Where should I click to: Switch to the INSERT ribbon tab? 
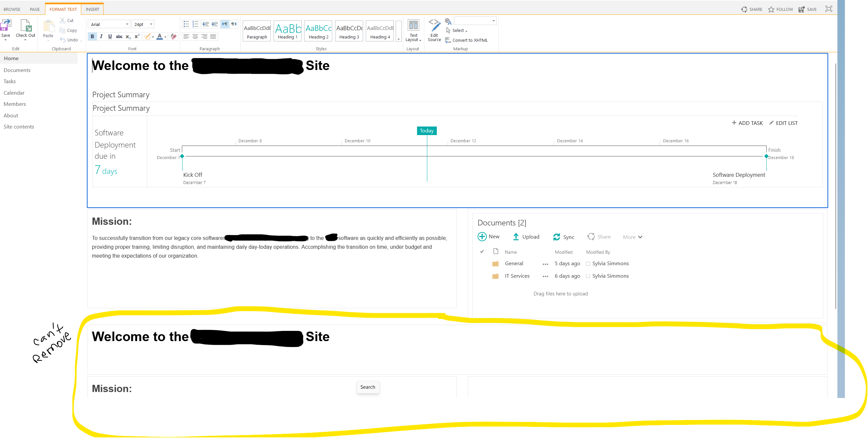pyautogui.click(x=92, y=9)
